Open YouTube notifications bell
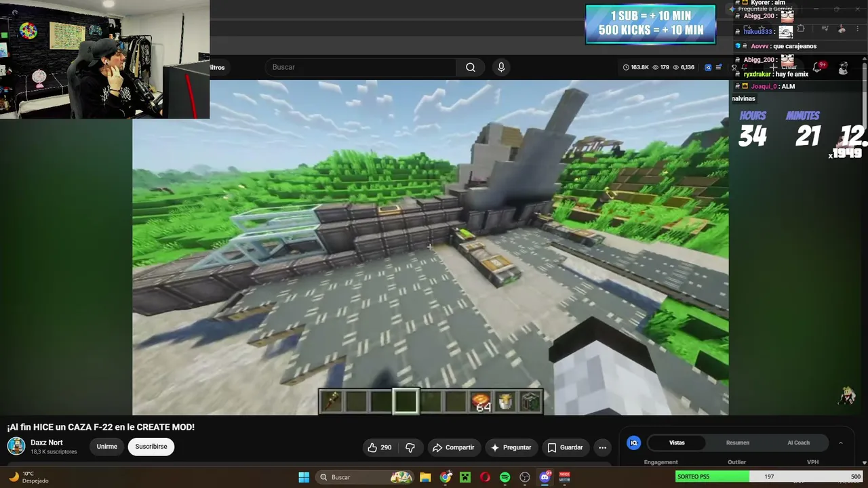The height and width of the screenshot is (488, 868). [x=817, y=67]
